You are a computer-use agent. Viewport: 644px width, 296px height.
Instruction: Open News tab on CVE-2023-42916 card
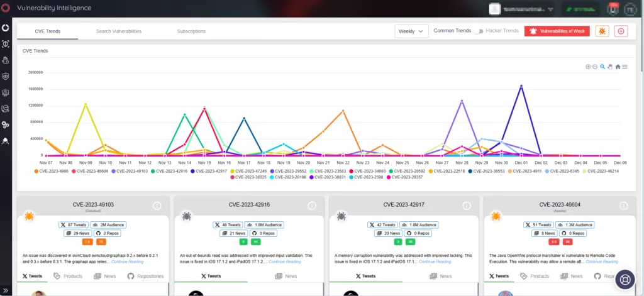pyautogui.click(x=286, y=277)
